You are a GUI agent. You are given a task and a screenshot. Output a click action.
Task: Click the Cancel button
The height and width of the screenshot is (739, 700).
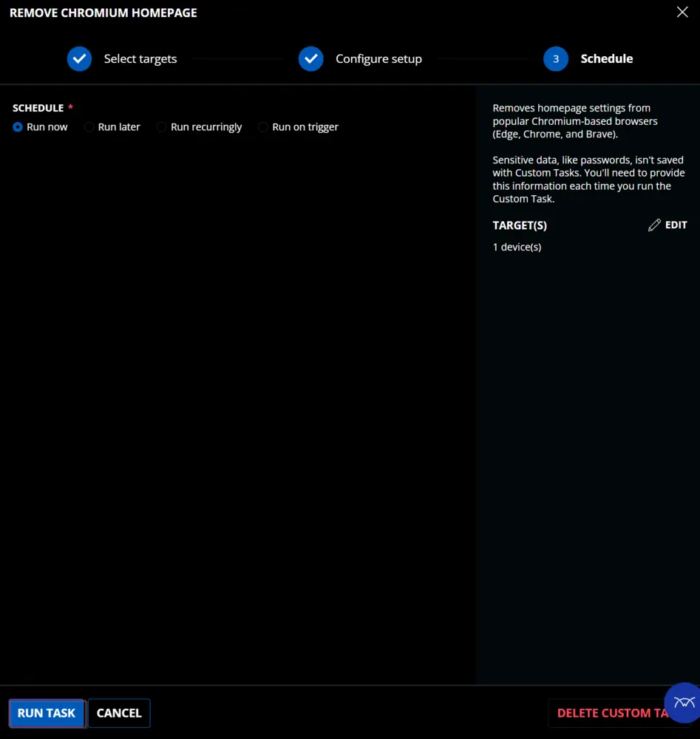pos(119,713)
